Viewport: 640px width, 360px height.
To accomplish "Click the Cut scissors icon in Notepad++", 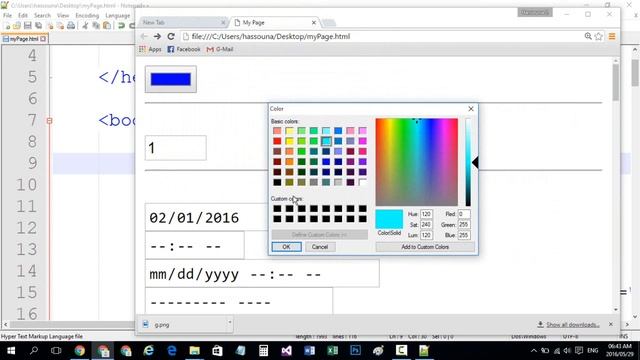I will pos(85,26).
